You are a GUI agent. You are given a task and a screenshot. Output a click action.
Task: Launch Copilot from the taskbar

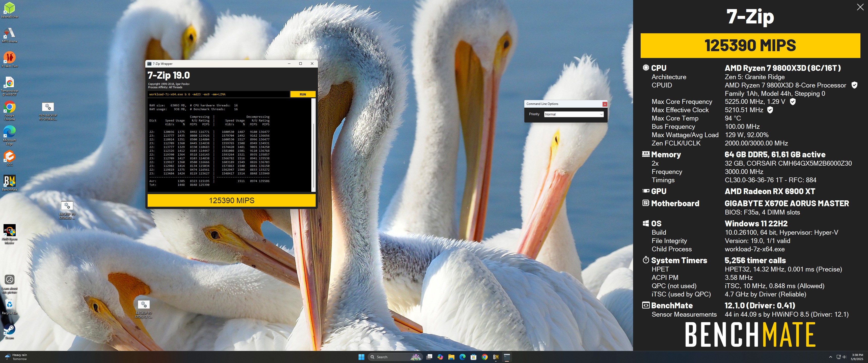click(440, 357)
